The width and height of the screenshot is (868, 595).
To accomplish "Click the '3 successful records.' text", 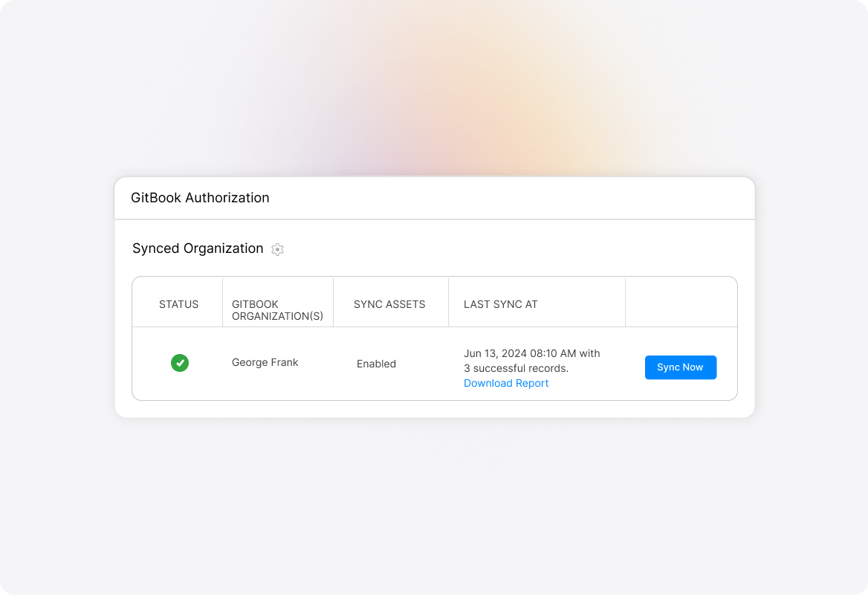I will pyautogui.click(x=516, y=368).
